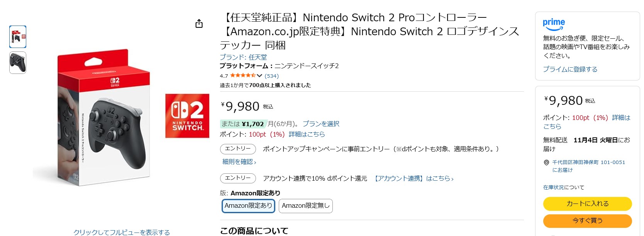
Task: Open the ブランド: 任天堂 brand link
Action: pos(243,57)
